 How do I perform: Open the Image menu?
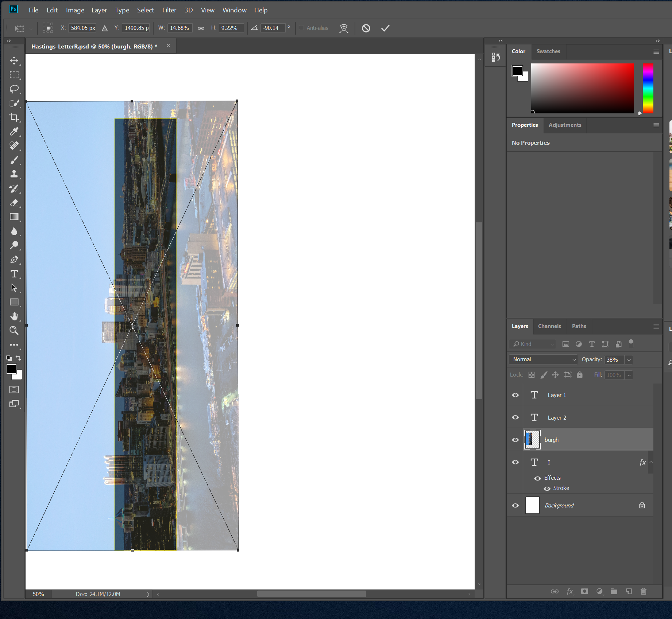[75, 10]
